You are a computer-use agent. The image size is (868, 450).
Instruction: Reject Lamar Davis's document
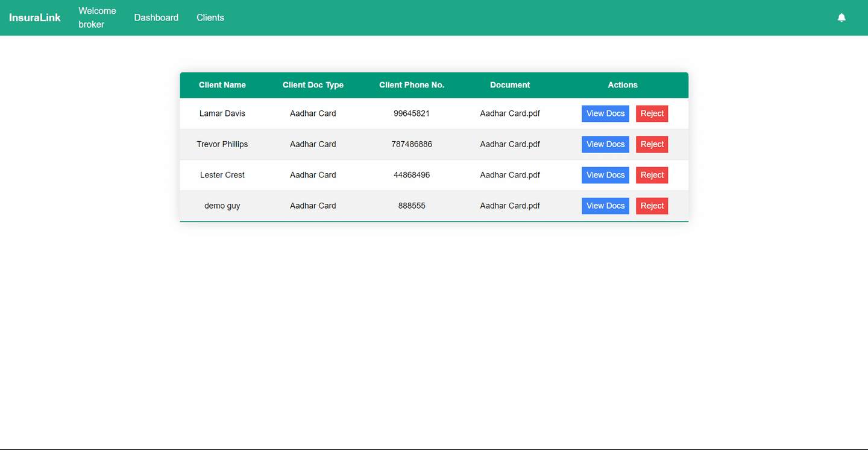coord(652,113)
